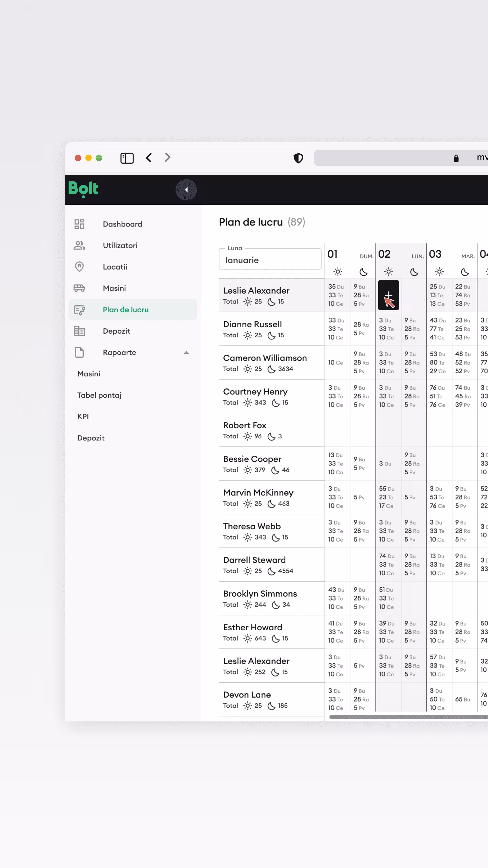Click the plus add-shift cell for Leslie Alexander
The image size is (488, 868).
(x=388, y=295)
